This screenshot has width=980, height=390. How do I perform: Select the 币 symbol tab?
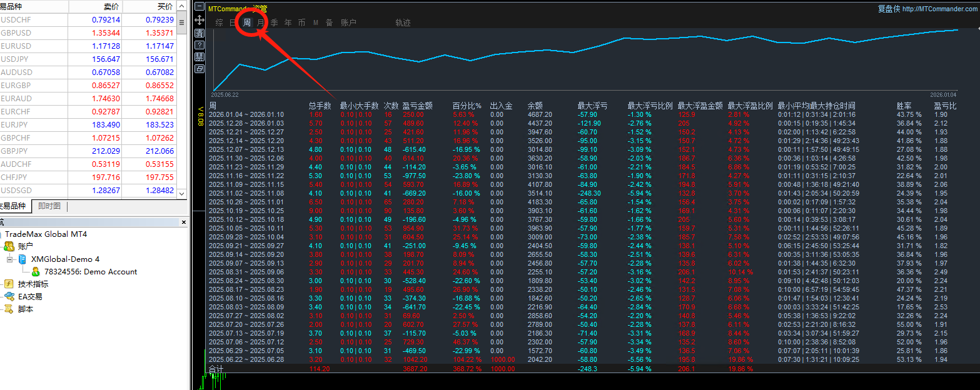[x=301, y=22]
